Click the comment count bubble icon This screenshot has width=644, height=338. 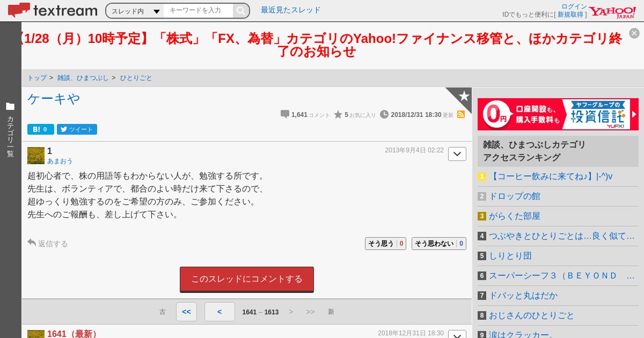285,114
